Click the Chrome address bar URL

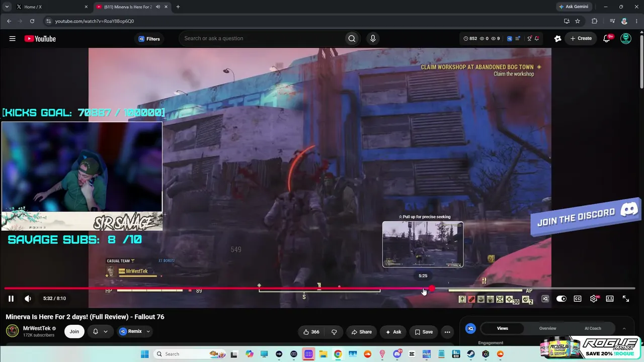point(95,21)
